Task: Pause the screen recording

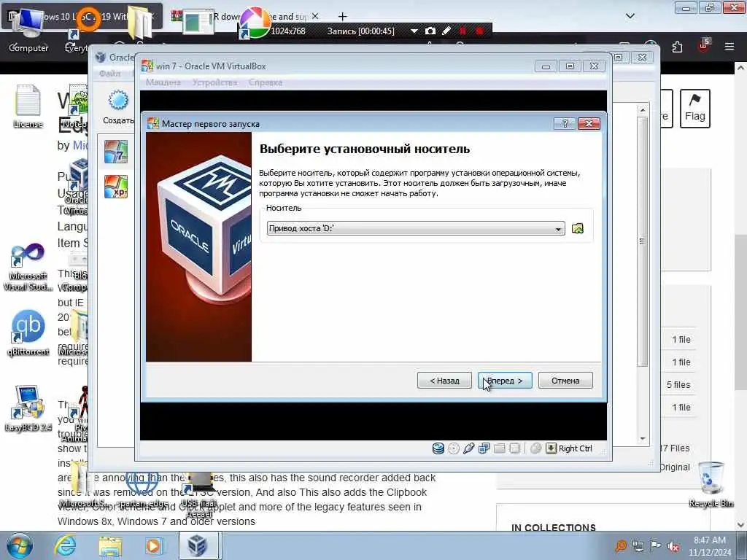Action: click(462, 31)
